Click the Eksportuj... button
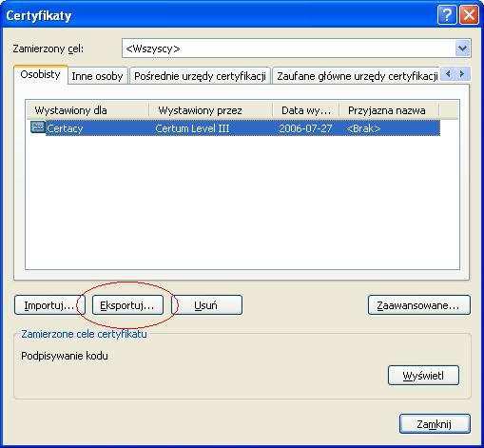Screen dimensions: 484x448 point(127,305)
